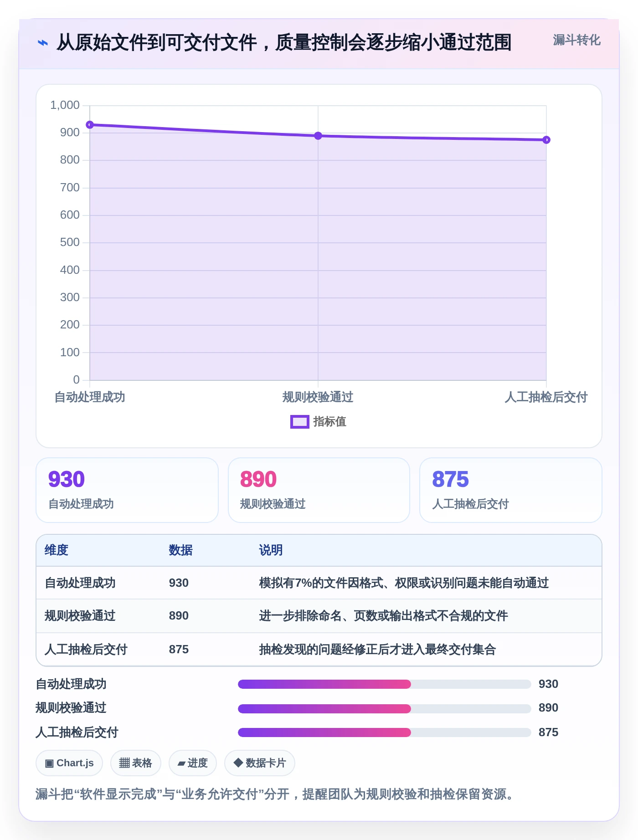This screenshot has height=840, width=638.
Task: Click the square icon in Chart.js chip
Action: pos(49,763)
